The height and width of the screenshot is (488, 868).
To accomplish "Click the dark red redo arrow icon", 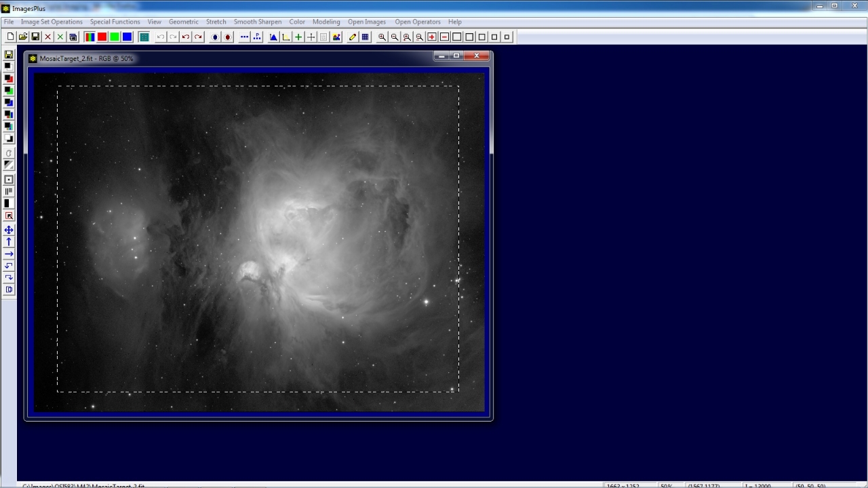I will point(198,37).
